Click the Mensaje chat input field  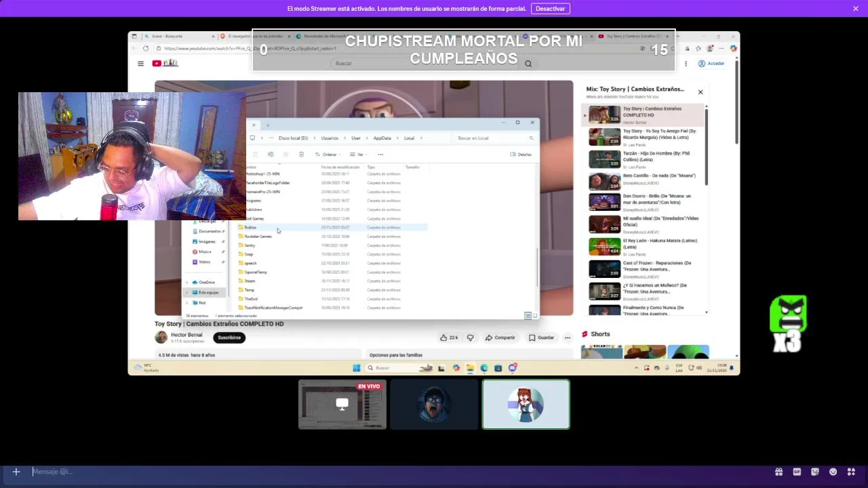tap(400, 472)
